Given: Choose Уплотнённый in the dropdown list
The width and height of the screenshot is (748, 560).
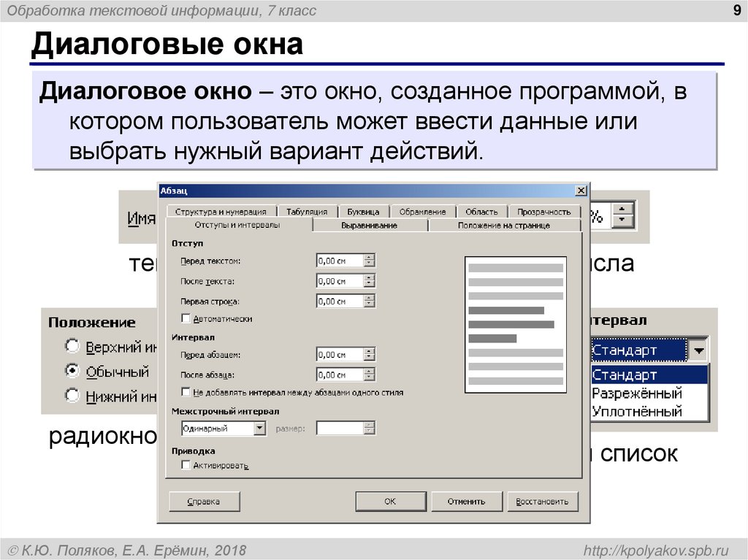Looking at the screenshot, I should coord(649,411).
